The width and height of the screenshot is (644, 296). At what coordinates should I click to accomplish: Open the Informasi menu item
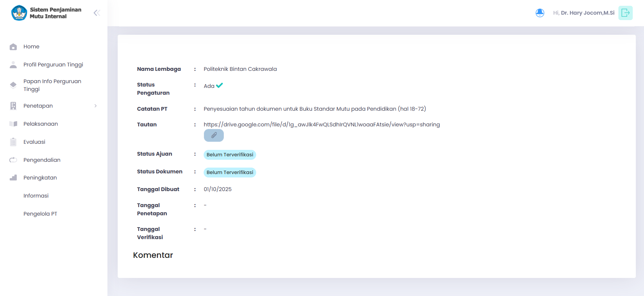click(x=36, y=196)
